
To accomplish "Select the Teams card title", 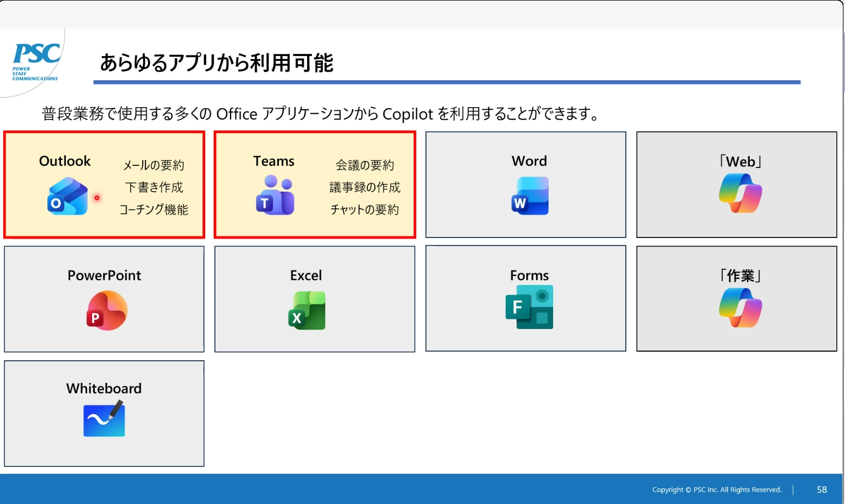I will click(x=274, y=161).
